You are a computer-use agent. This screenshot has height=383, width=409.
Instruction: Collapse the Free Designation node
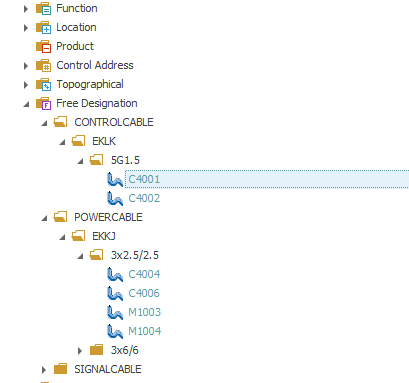coord(26,104)
